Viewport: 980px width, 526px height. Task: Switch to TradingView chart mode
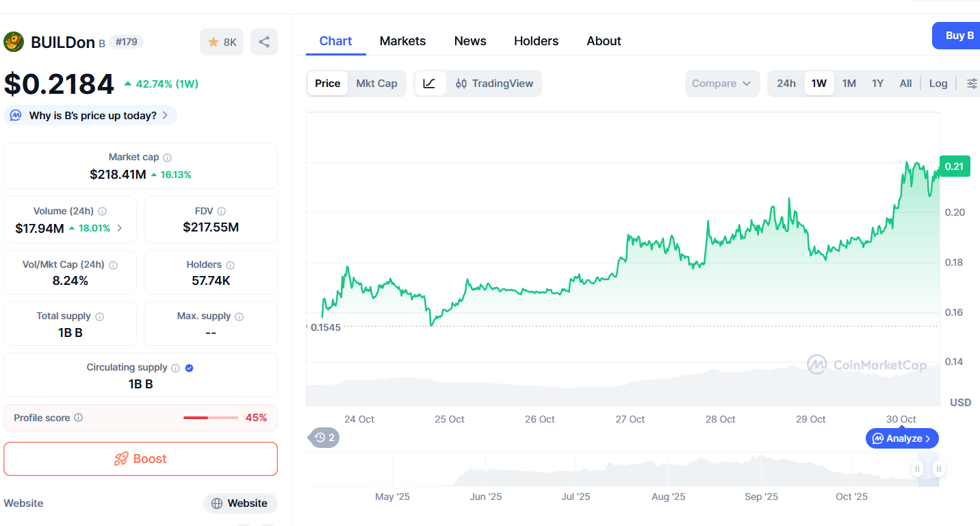(x=494, y=84)
